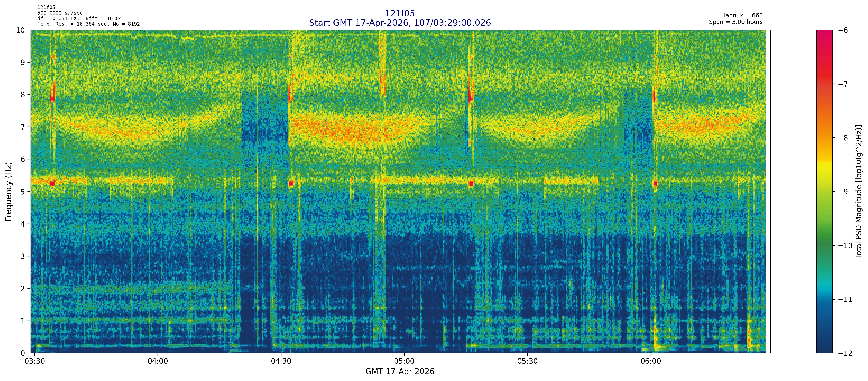Click the 04:00 time axis tick label

(158, 362)
